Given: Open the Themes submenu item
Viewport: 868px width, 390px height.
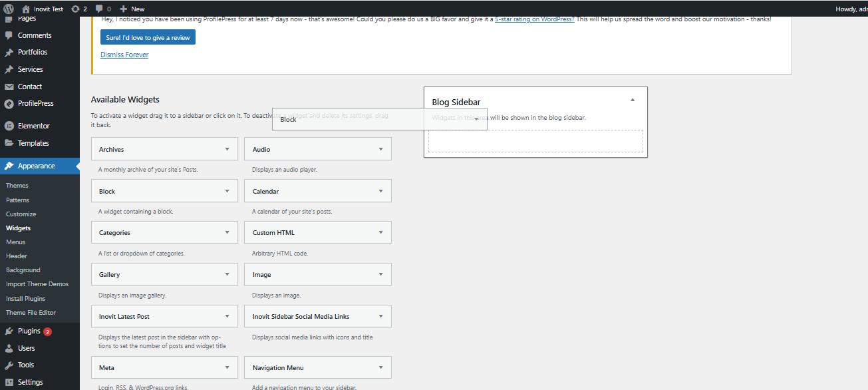Looking at the screenshot, I should pos(17,186).
